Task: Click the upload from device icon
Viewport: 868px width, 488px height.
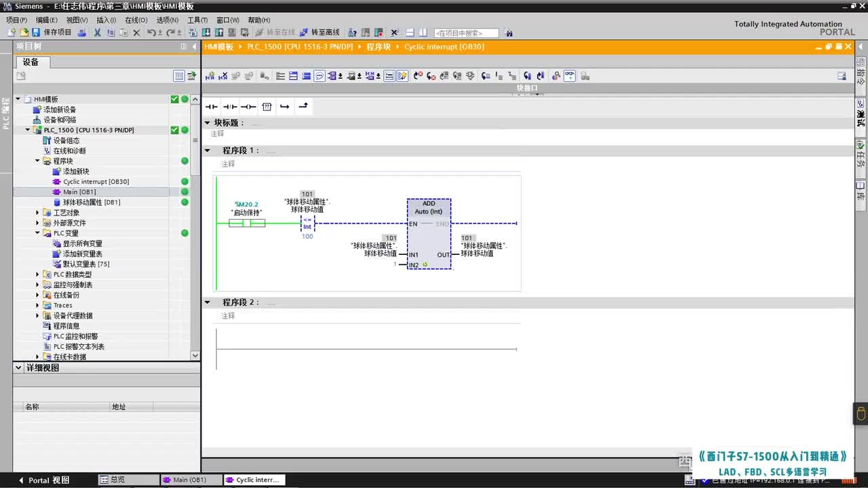Action: [x=220, y=33]
